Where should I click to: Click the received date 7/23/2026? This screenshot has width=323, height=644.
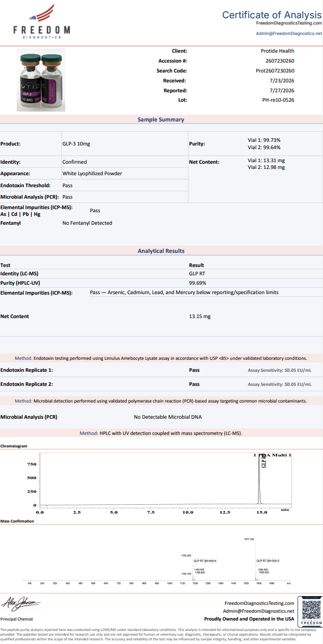click(x=282, y=80)
